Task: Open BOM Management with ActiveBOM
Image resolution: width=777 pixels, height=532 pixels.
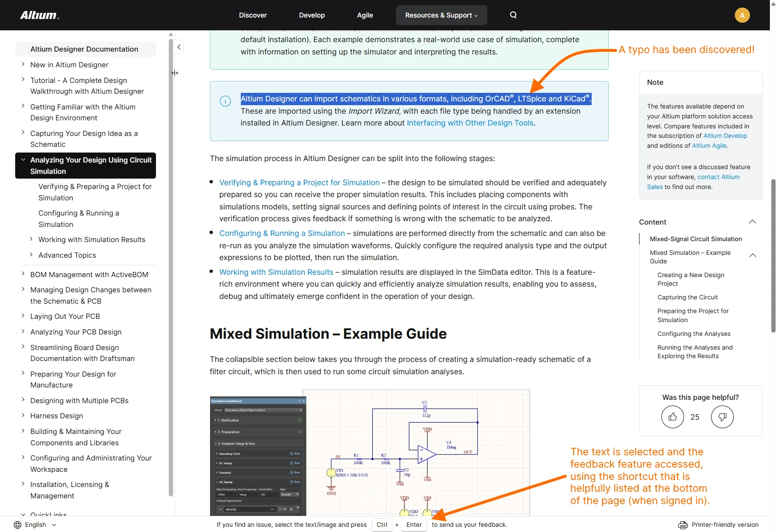Action: click(x=89, y=275)
